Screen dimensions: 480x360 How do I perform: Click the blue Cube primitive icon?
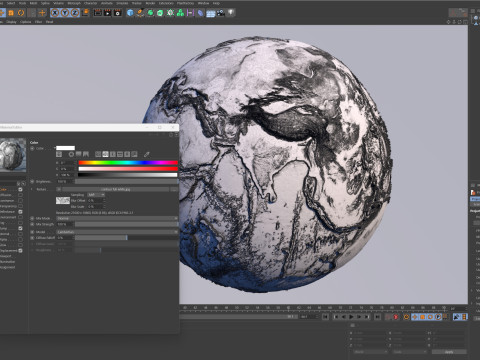coord(130,13)
